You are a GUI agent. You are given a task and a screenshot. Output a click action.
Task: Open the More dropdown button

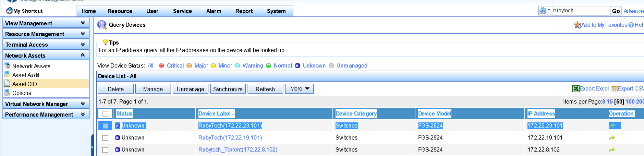[299, 88]
